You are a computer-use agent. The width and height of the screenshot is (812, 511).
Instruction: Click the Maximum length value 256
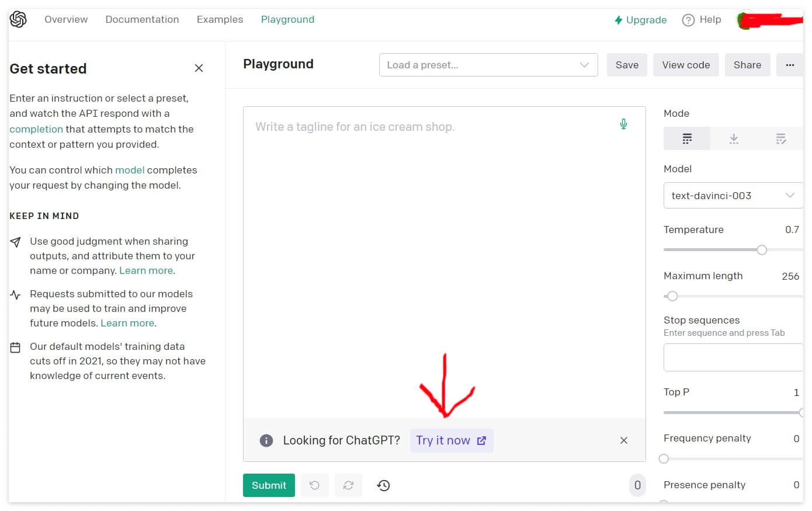tap(790, 276)
